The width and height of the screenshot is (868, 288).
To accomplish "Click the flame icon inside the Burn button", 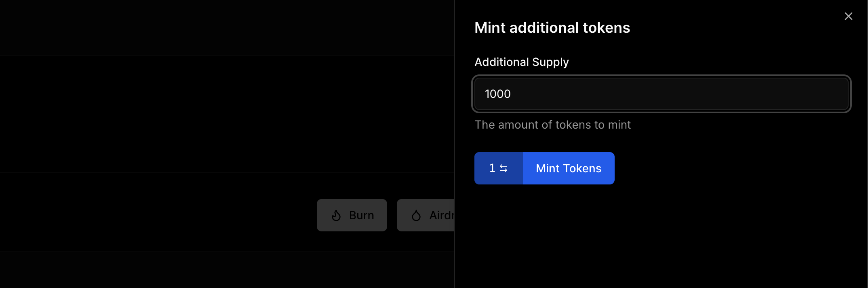I will pos(337,215).
